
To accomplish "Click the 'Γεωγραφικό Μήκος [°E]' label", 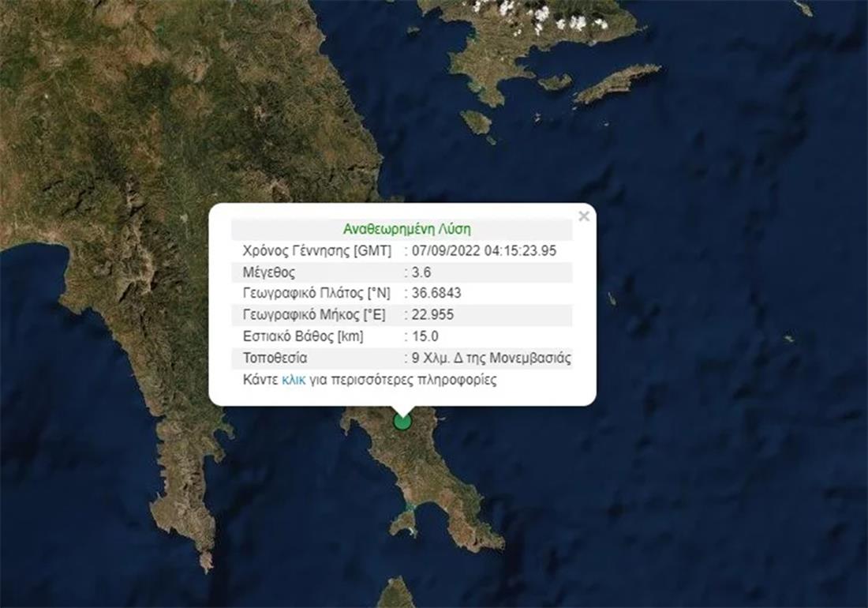I will 313,315.
